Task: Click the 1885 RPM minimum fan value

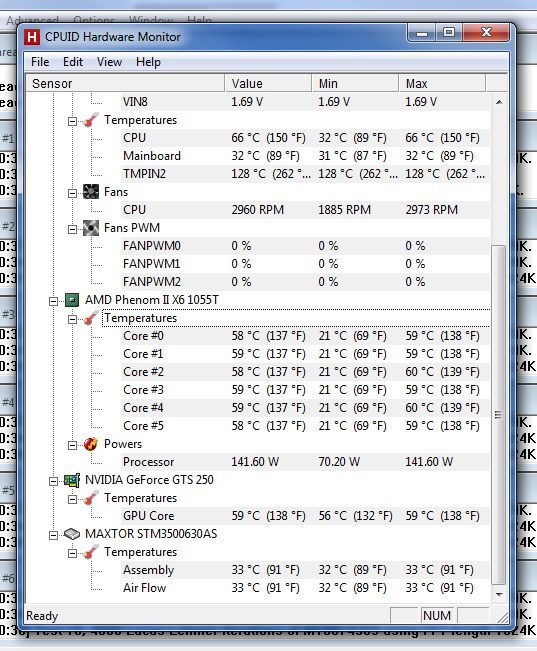Action: (344, 210)
